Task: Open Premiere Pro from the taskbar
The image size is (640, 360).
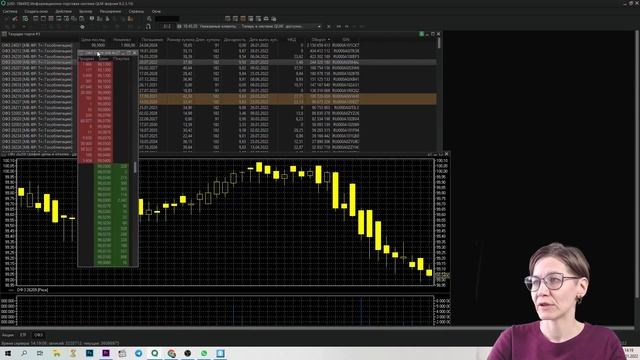Action: coord(106,353)
